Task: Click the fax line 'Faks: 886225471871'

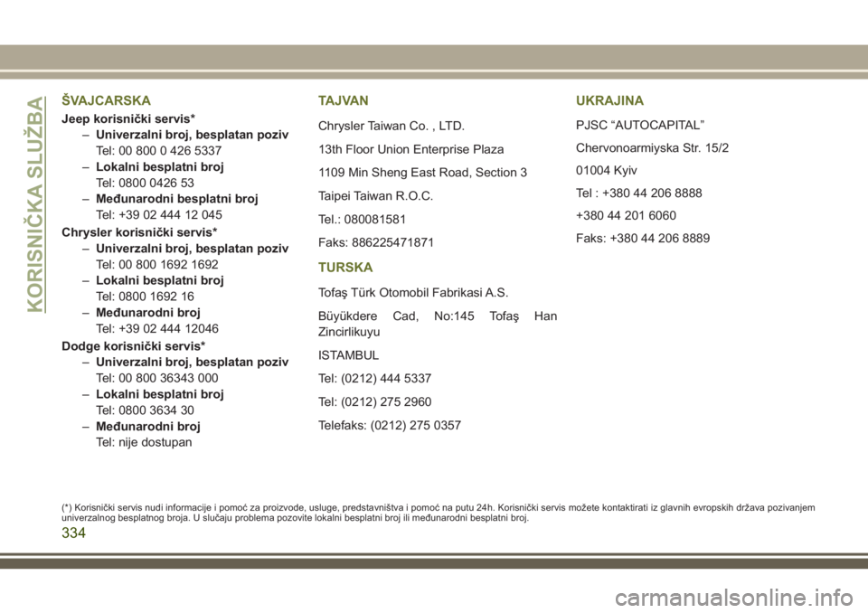Action: coord(376,242)
